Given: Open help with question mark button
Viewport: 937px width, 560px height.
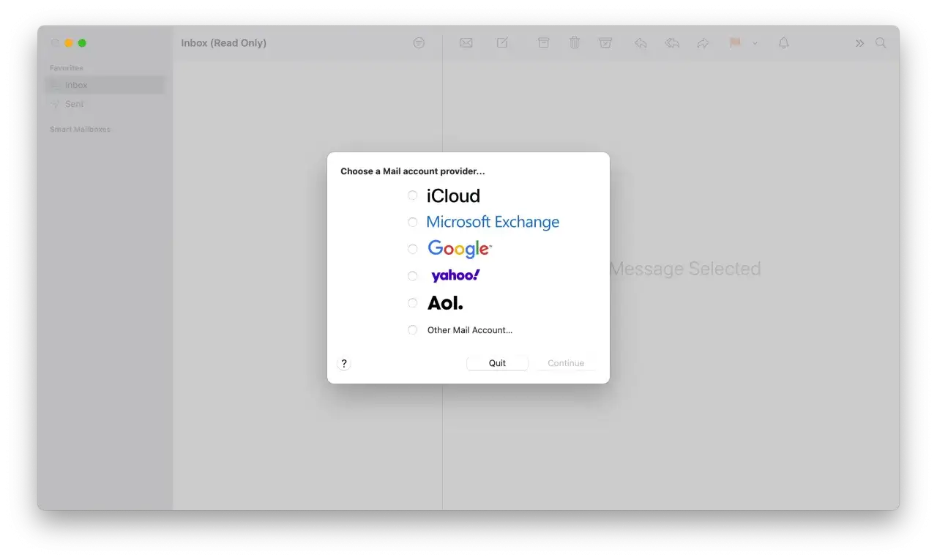Looking at the screenshot, I should (x=344, y=362).
